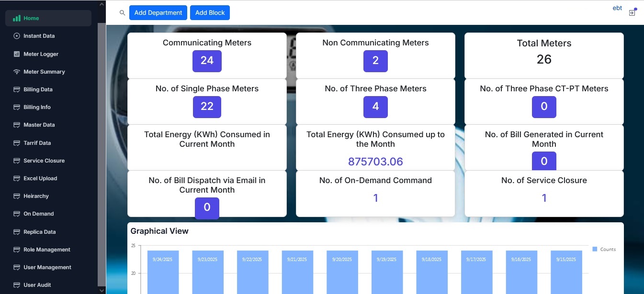Click the Instant Data sidebar icon

17,36
